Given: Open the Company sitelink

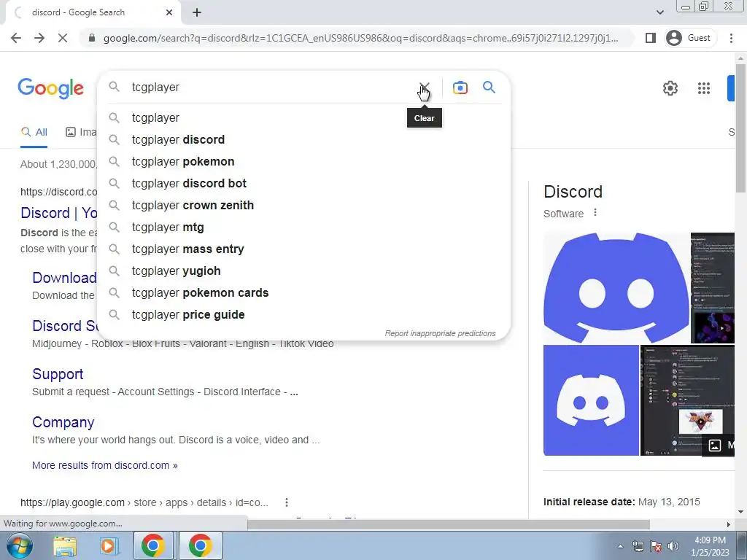Looking at the screenshot, I should tap(63, 422).
